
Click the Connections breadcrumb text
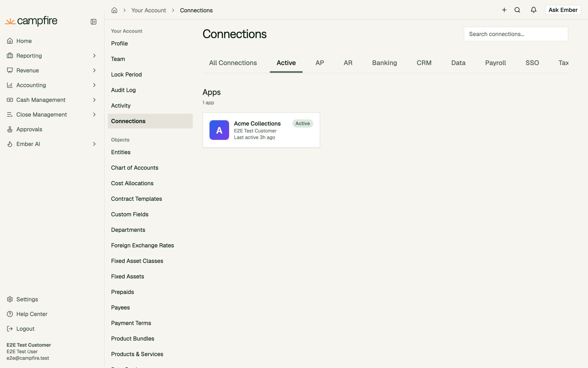(x=196, y=10)
